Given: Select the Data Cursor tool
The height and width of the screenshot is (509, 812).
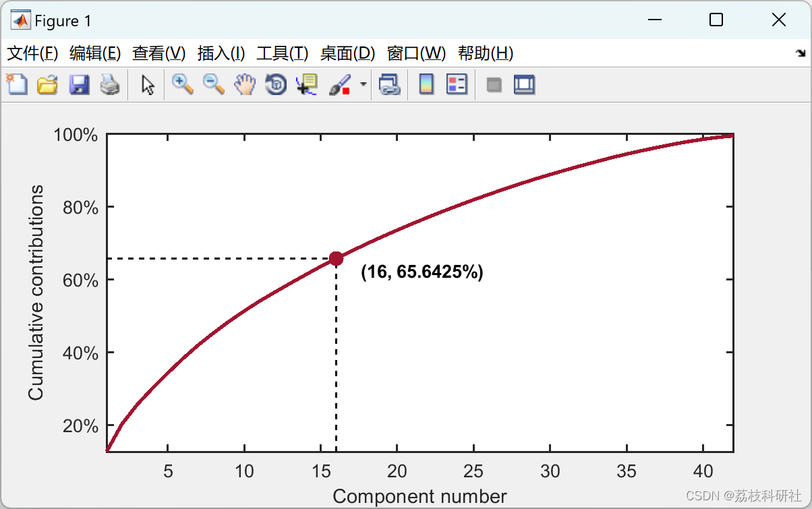Looking at the screenshot, I should (307, 84).
